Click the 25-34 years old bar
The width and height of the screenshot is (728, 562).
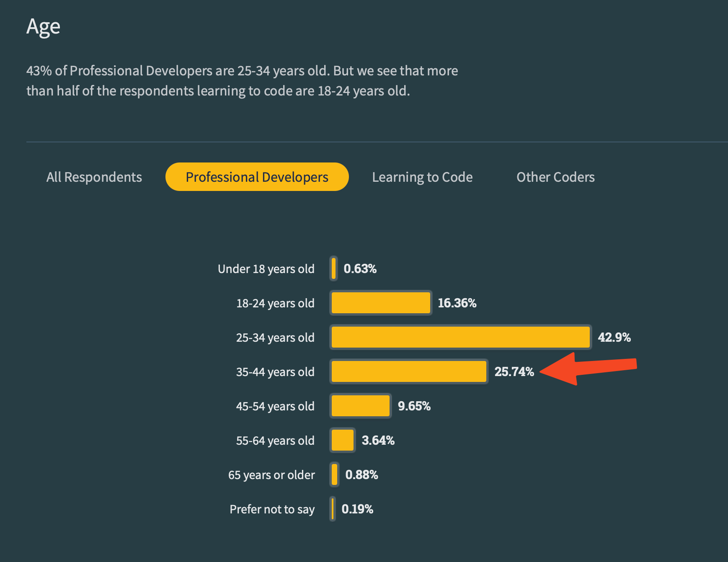point(460,337)
